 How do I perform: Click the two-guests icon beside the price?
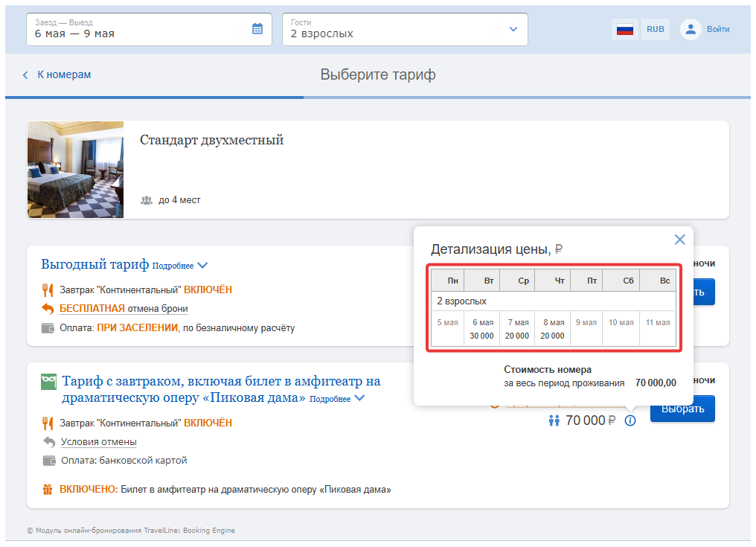click(x=554, y=420)
